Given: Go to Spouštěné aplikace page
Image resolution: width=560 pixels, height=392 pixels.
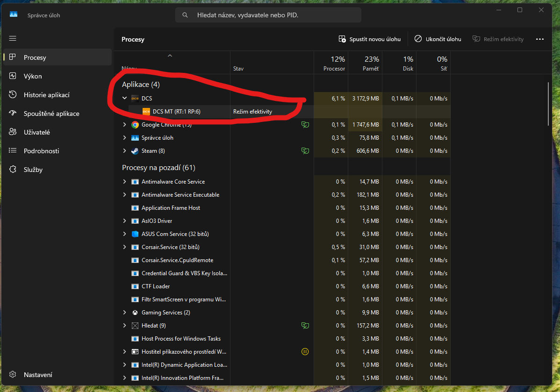Looking at the screenshot, I should point(57,114).
